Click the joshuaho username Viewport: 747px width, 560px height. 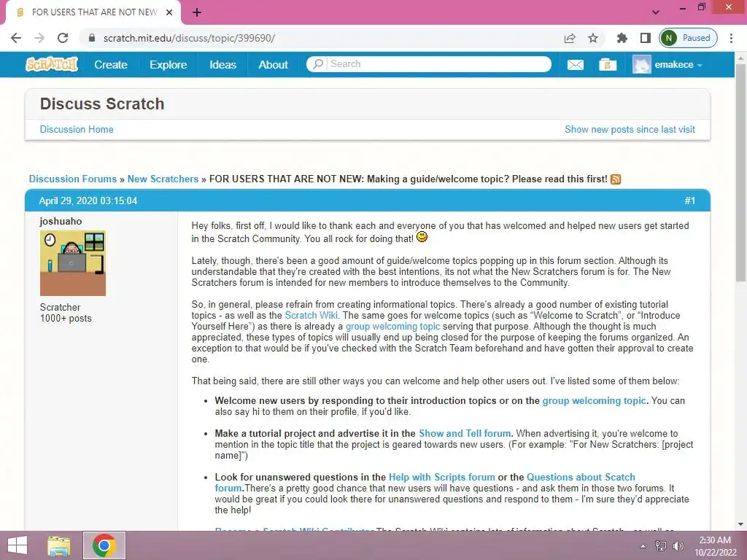tap(61, 222)
